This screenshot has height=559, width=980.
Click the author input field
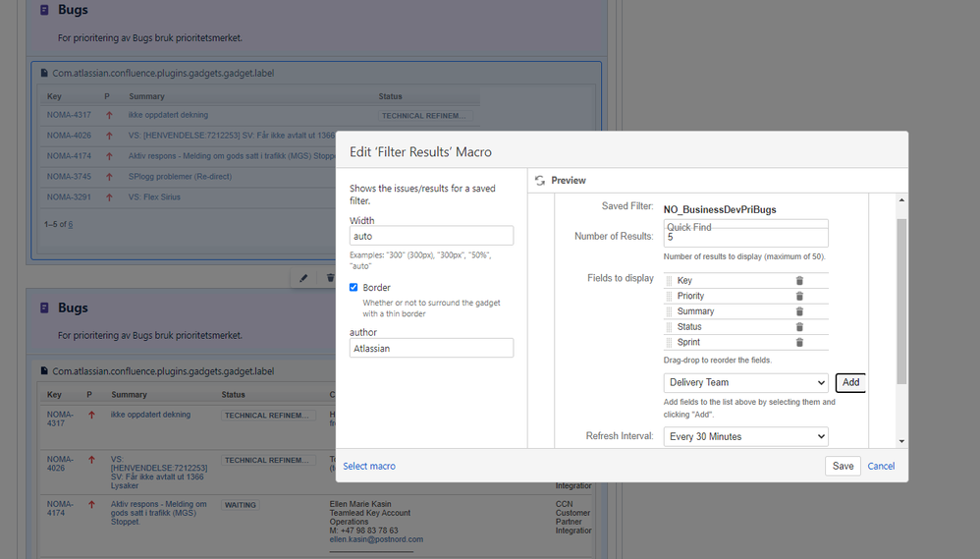431,349
